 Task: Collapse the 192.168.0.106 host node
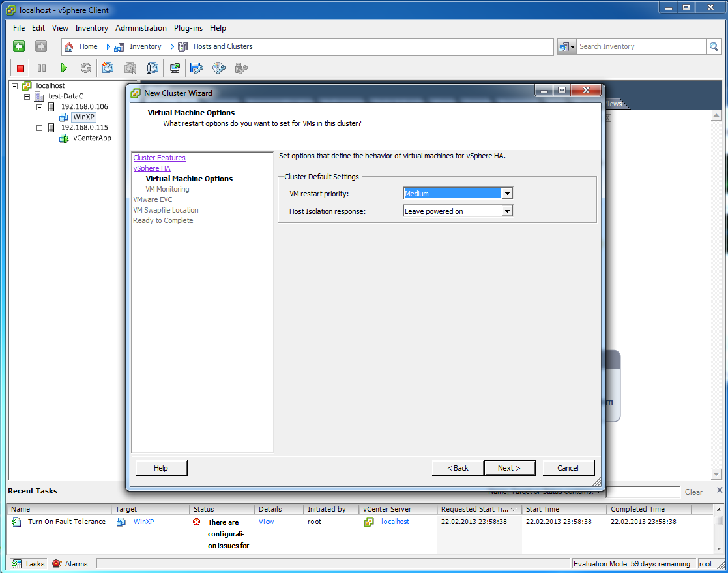click(x=40, y=107)
